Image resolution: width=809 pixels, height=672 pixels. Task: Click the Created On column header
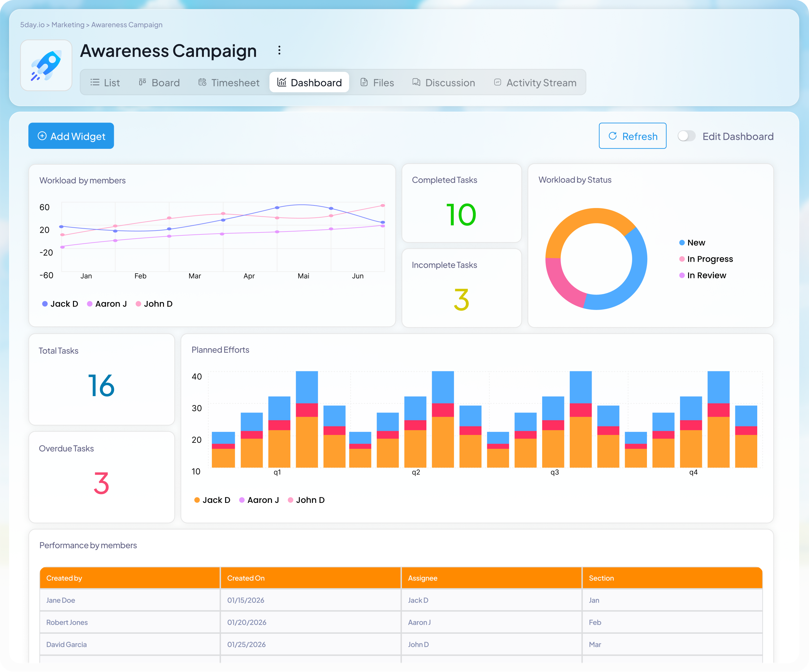pos(311,578)
